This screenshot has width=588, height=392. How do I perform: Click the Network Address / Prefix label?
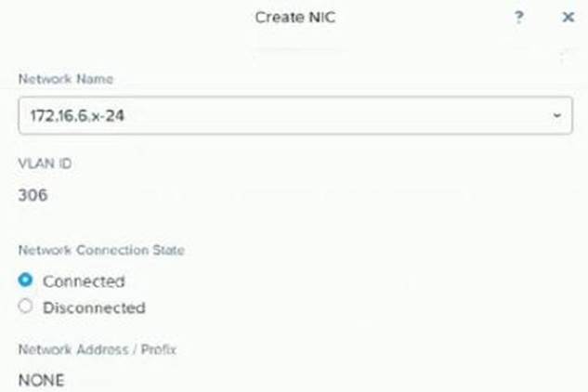coord(98,350)
